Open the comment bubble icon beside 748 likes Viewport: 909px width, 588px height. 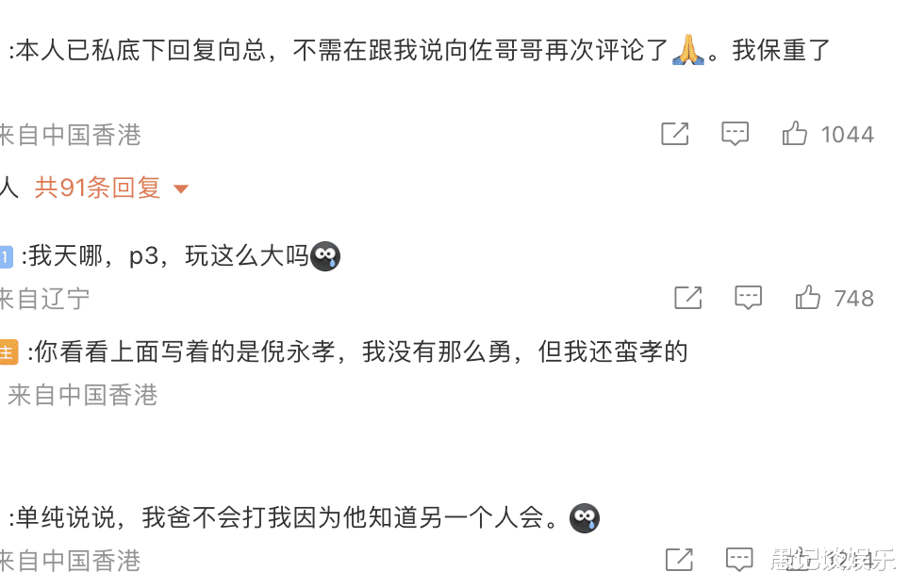[x=748, y=298]
